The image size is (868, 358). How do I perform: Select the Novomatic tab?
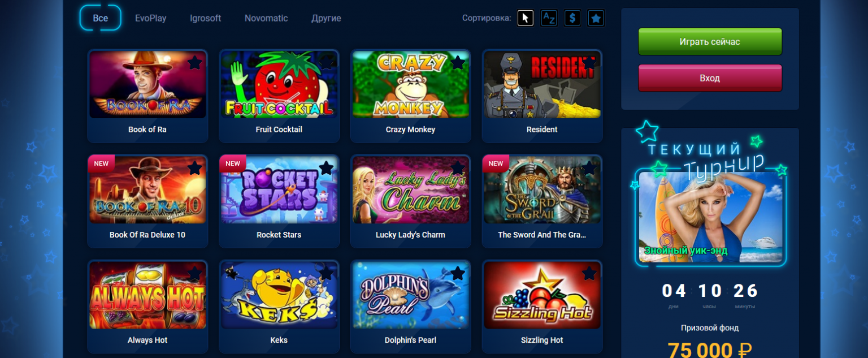coord(266,18)
